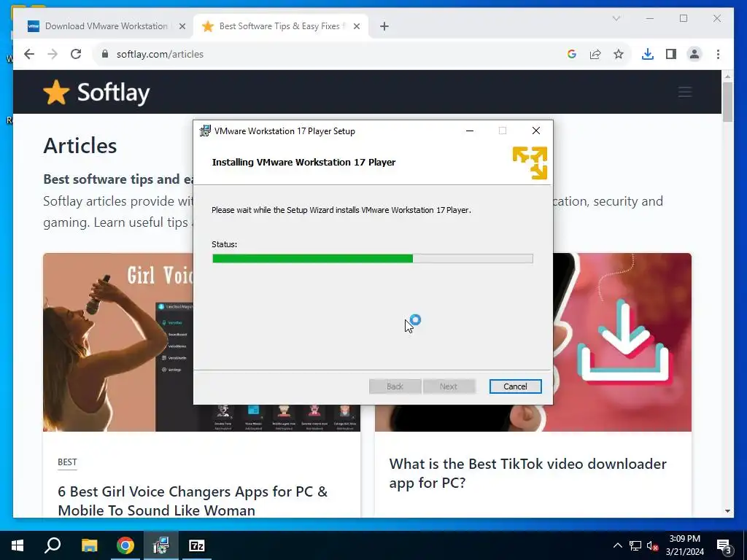Bookmark this page with star icon
Image resolution: width=747 pixels, height=560 pixels.
[619, 54]
